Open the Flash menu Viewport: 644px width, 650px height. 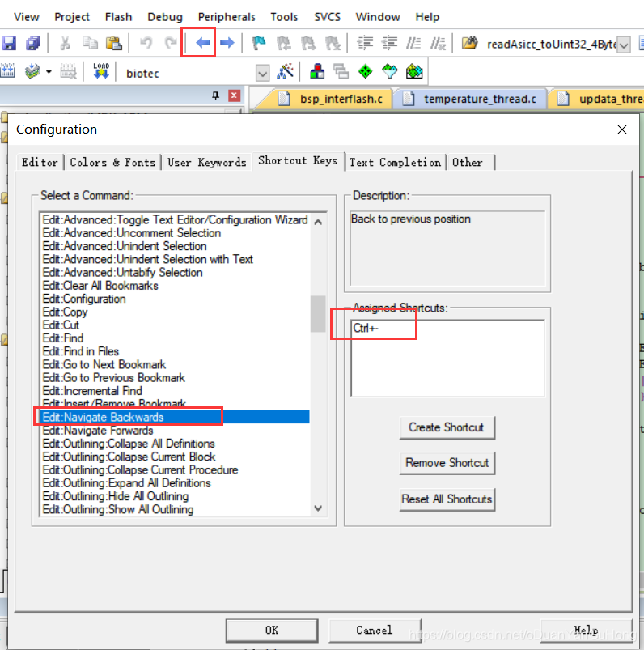(x=118, y=17)
